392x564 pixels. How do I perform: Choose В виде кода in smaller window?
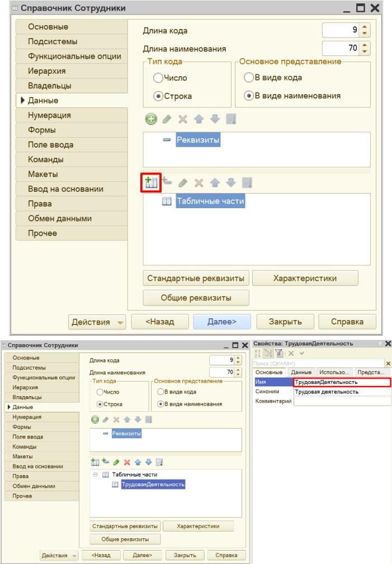pyautogui.click(x=160, y=392)
